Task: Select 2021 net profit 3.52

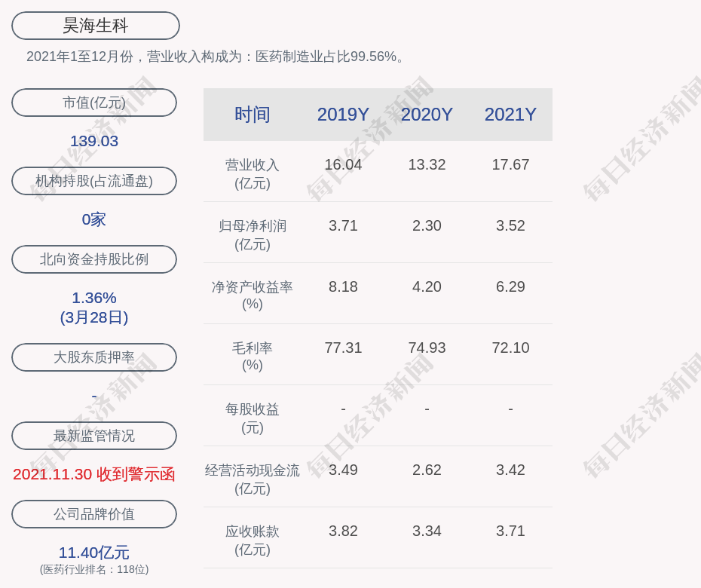Action: (x=510, y=226)
